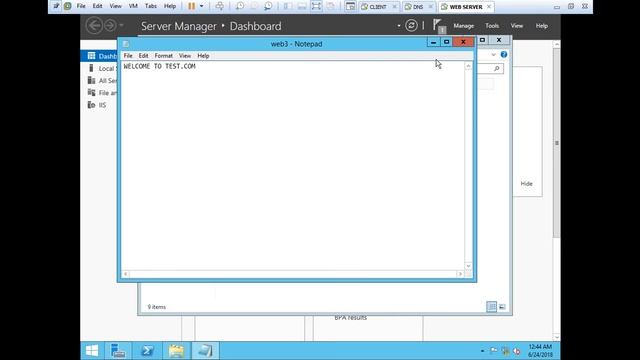
Task: Select Local Server in Server Manager sidebar
Action: (x=99, y=68)
